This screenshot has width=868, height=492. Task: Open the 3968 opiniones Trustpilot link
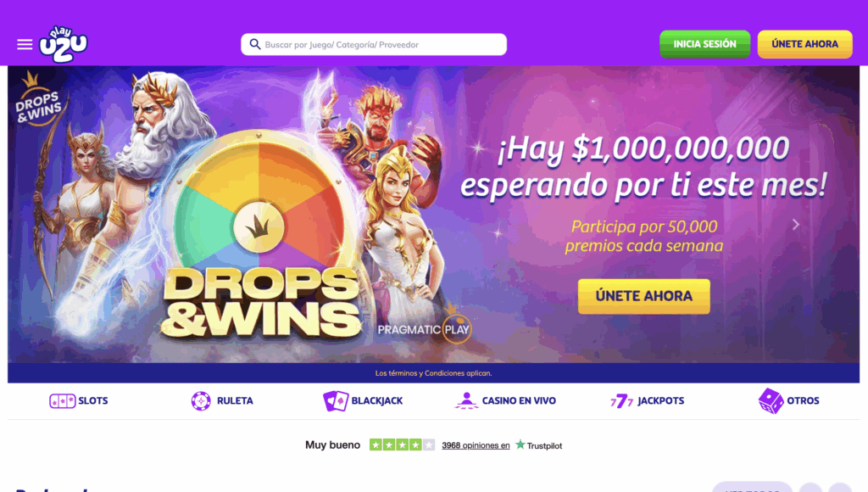click(476, 445)
